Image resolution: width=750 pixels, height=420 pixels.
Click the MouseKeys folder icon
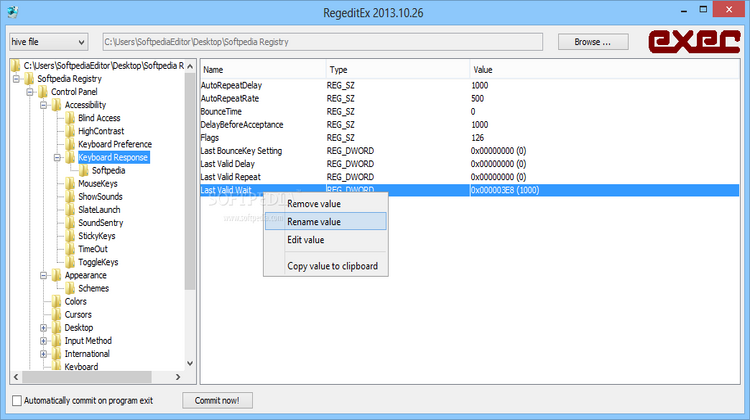[x=70, y=184]
